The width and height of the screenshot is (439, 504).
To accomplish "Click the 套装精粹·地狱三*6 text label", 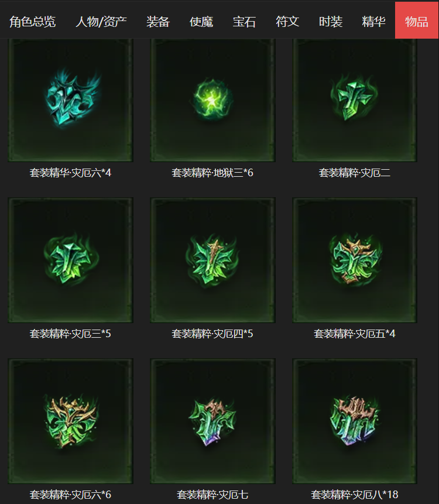I will point(212,173).
